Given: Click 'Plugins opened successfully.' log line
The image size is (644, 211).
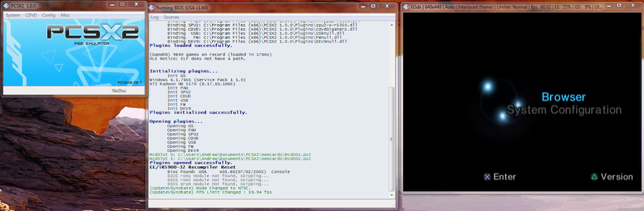Looking at the screenshot, I should click(x=191, y=163).
